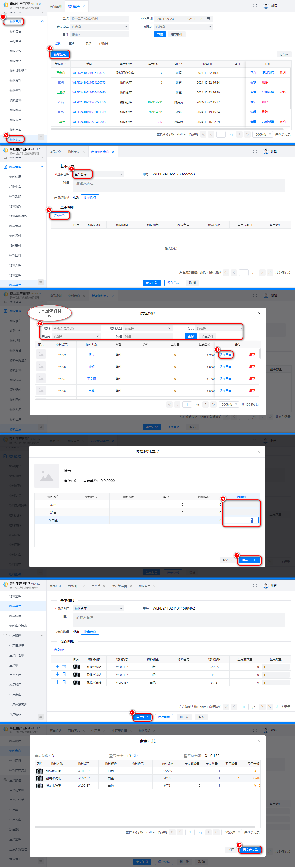
Task: Open the calendar icon in 业务日期 range
Action: [208, 19]
